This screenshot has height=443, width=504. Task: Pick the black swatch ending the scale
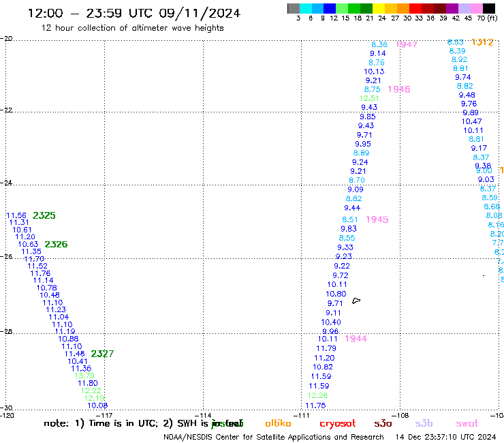[489, 8]
